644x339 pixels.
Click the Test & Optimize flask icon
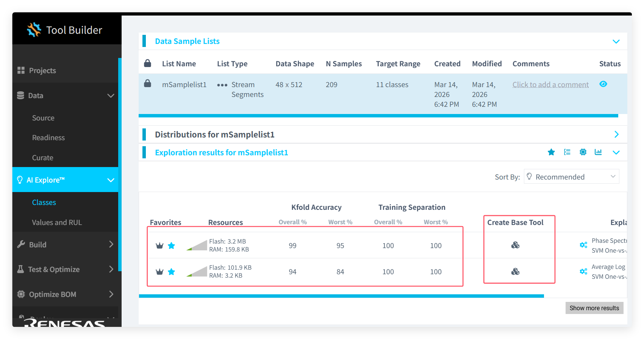pyautogui.click(x=20, y=269)
